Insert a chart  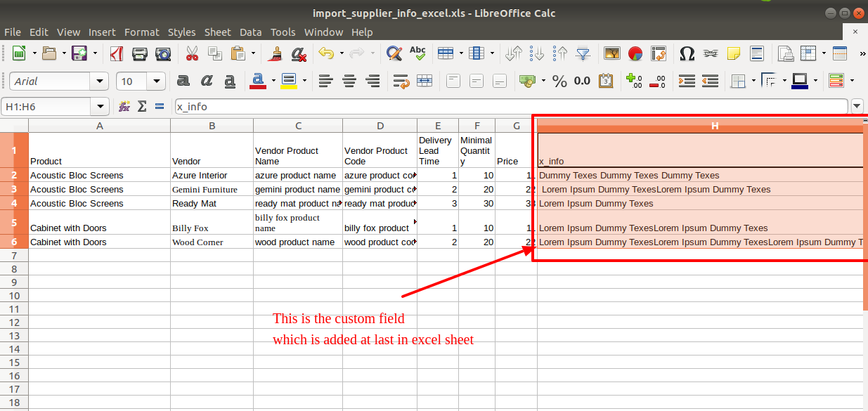[x=635, y=53]
